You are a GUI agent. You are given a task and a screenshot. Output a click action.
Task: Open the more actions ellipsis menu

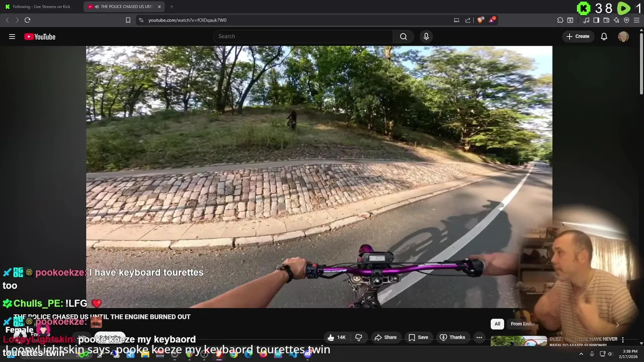coord(479,337)
